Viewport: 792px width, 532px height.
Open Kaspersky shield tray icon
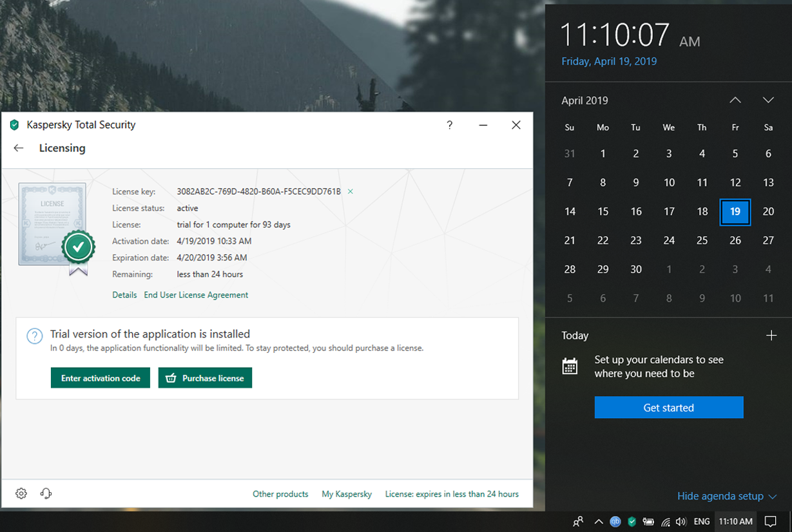click(x=632, y=522)
